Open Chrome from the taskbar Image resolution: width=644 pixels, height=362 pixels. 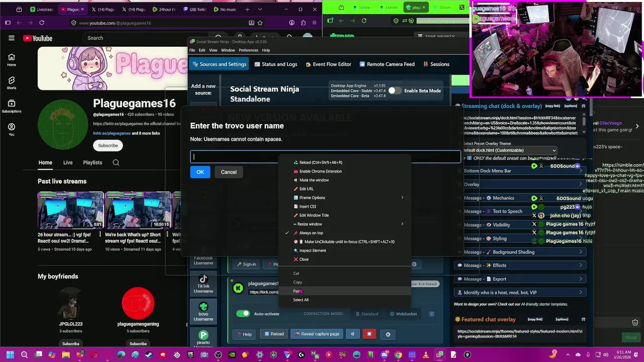[x=398, y=355]
